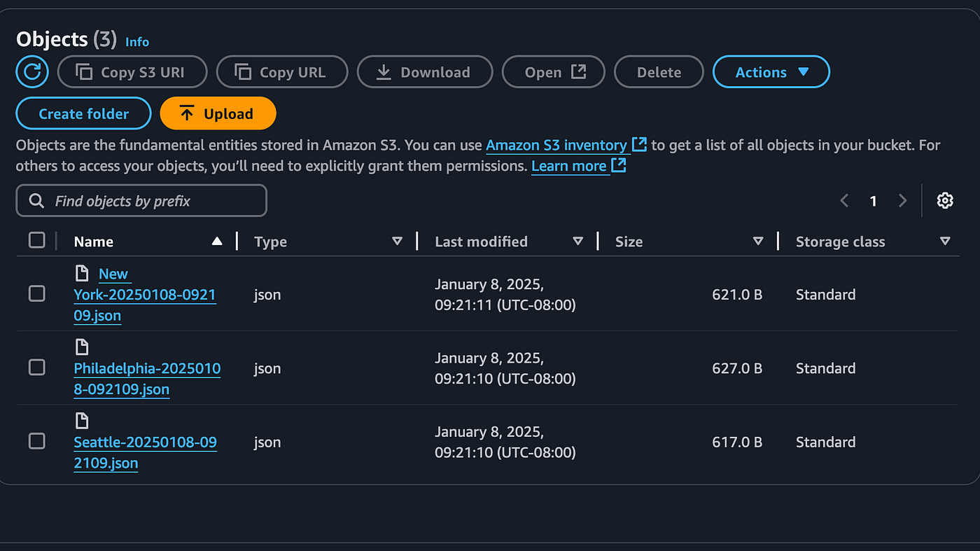This screenshot has height=551, width=980.
Task: Click the Storage class column header
Action: pos(840,242)
